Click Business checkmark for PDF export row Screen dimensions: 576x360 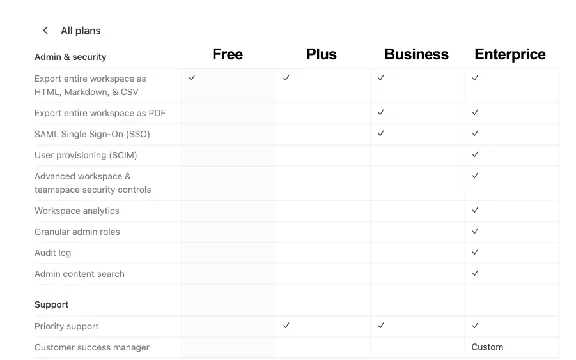pos(381,112)
